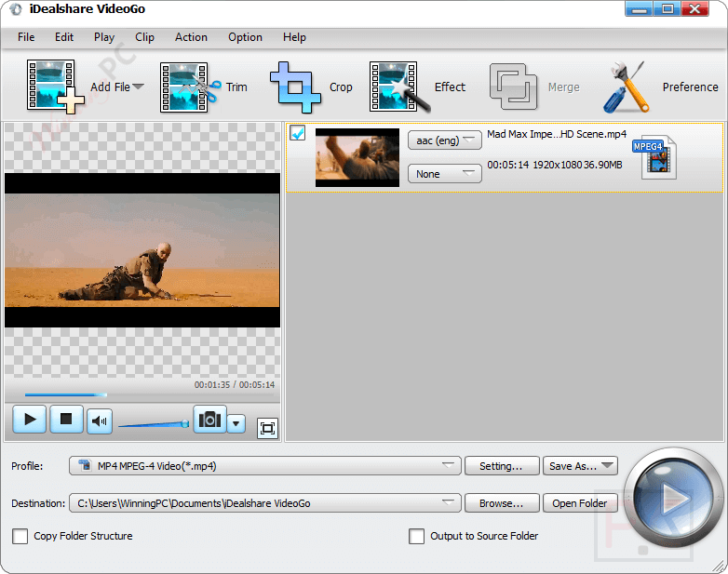Open the Effect editor

pyautogui.click(x=417, y=87)
